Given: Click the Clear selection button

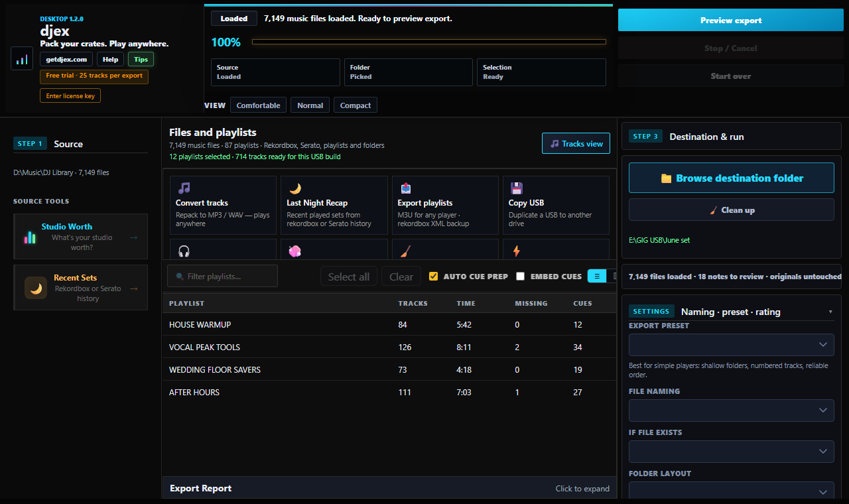Looking at the screenshot, I should (x=401, y=277).
